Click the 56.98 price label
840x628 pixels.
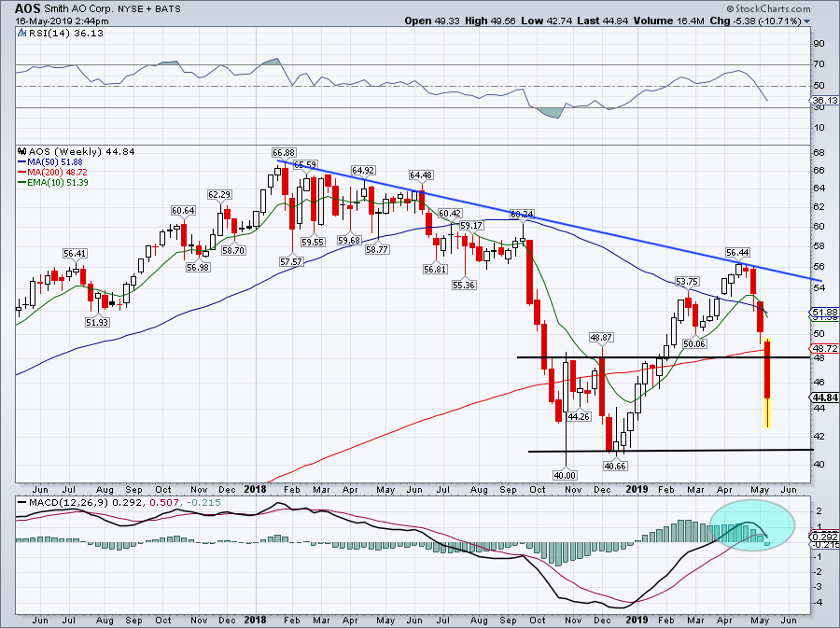coord(198,267)
